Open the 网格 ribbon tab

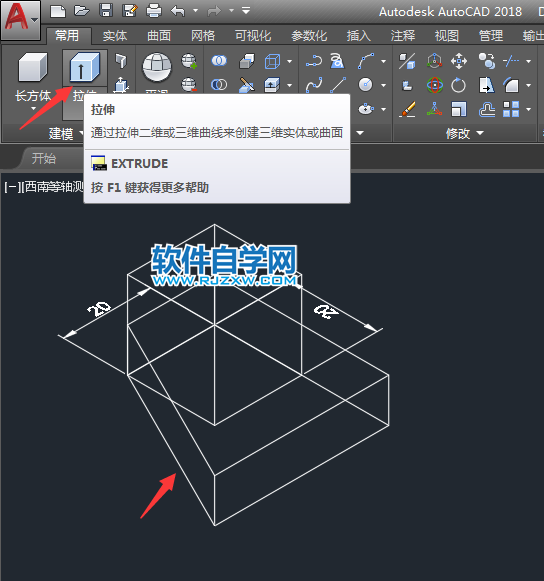[x=203, y=36]
